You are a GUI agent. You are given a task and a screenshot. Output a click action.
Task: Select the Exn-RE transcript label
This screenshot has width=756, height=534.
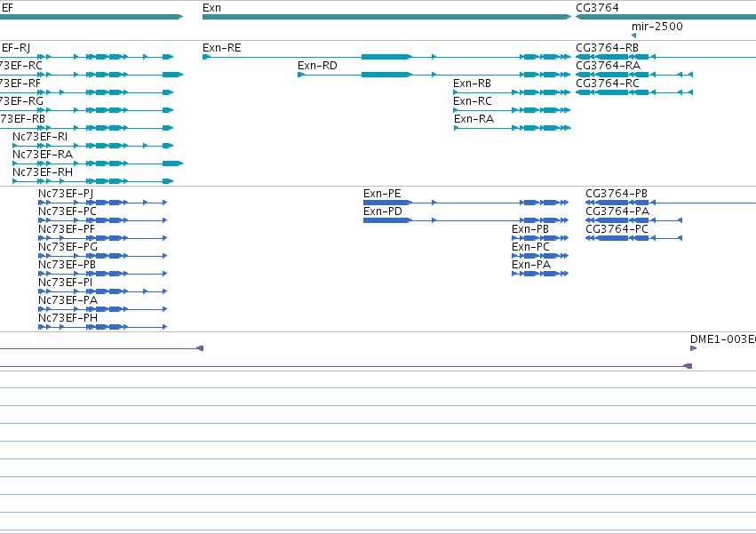(222, 48)
